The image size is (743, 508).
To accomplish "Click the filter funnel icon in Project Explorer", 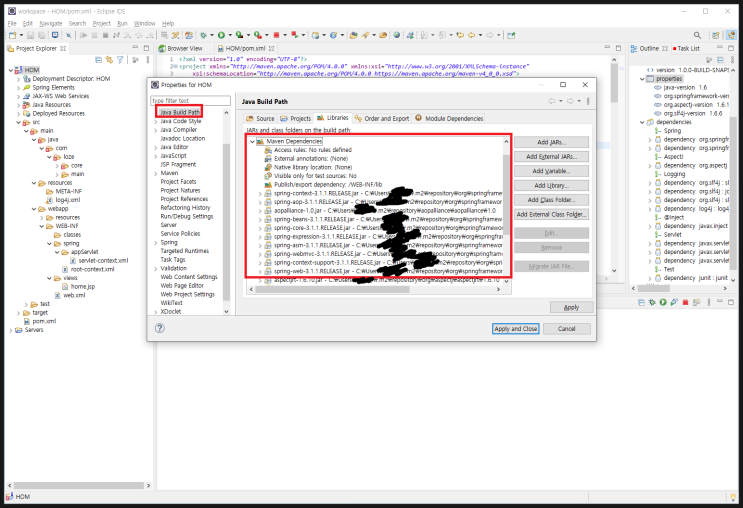I will 120,60.
